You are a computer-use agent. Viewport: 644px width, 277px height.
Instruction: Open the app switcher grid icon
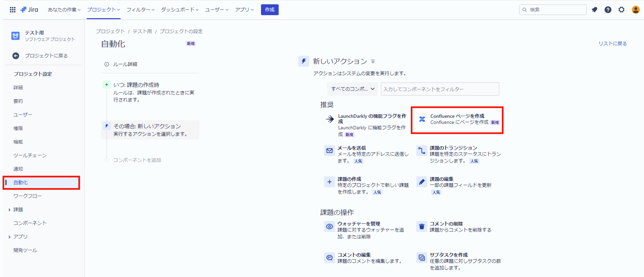coord(12,9)
